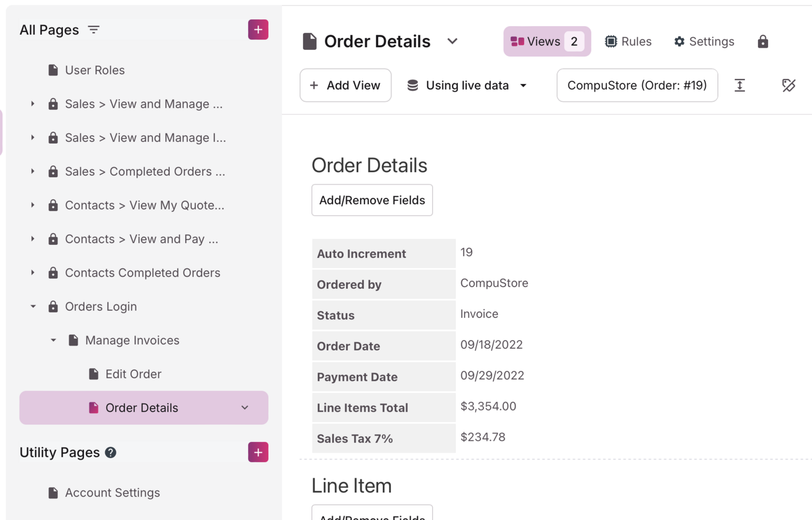The image size is (812, 520).
Task: Open the Using live data dropdown
Action: tap(523, 85)
